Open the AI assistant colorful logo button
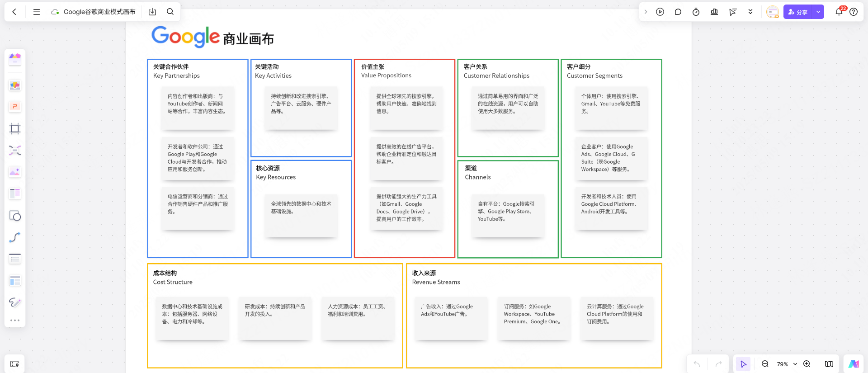This screenshot has height=373, width=868. tap(854, 364)
